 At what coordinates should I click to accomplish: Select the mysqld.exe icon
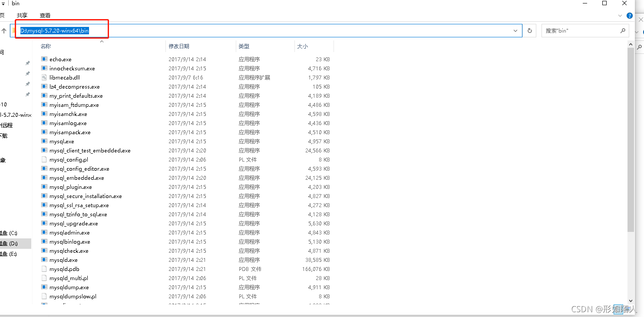(x=44, y=260)
